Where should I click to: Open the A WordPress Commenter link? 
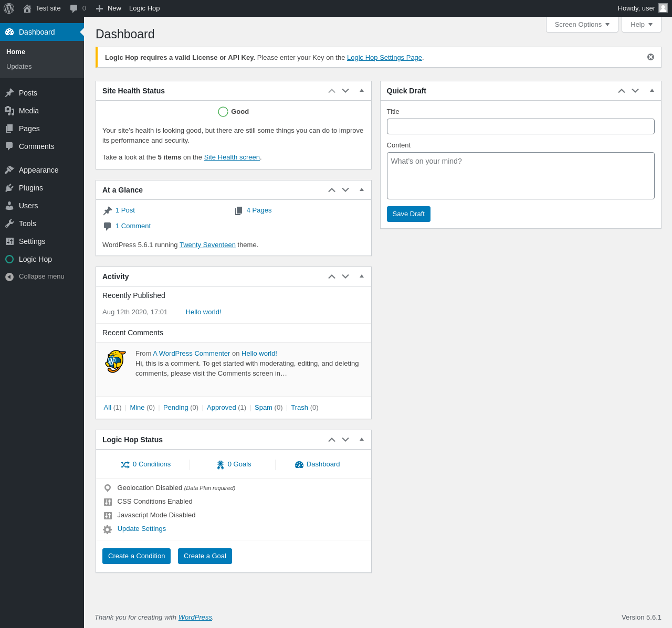click(192, 354)
